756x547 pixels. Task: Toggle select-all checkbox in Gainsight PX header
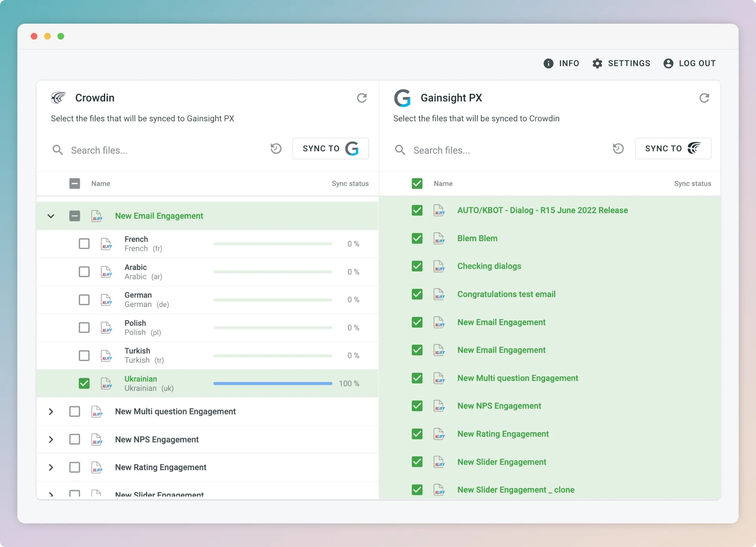click(417, 184)
